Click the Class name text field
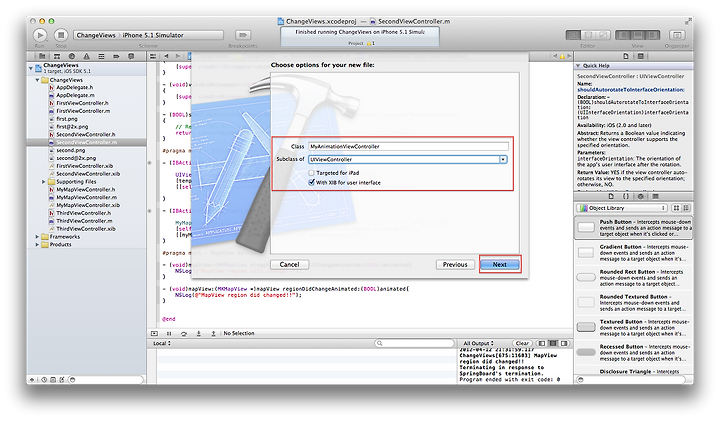Image resolution: width=720 pixels, height=421 pixels. [408, 146]
